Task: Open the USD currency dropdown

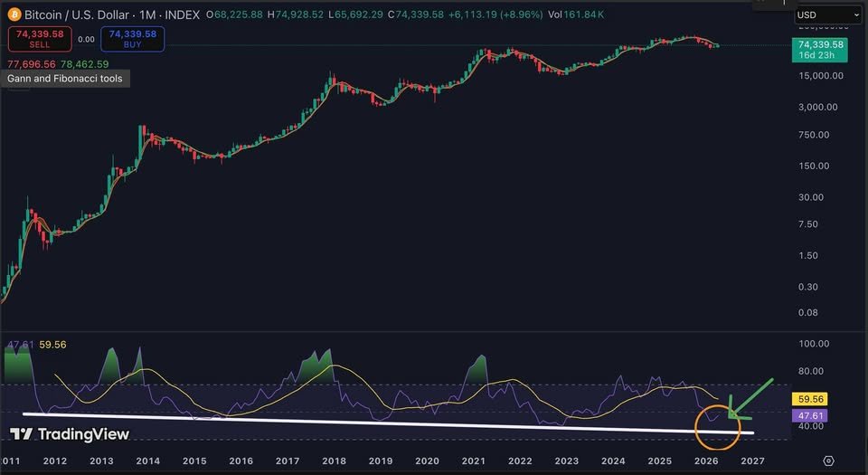Action: pyautogui.click(x=827, y=14)
